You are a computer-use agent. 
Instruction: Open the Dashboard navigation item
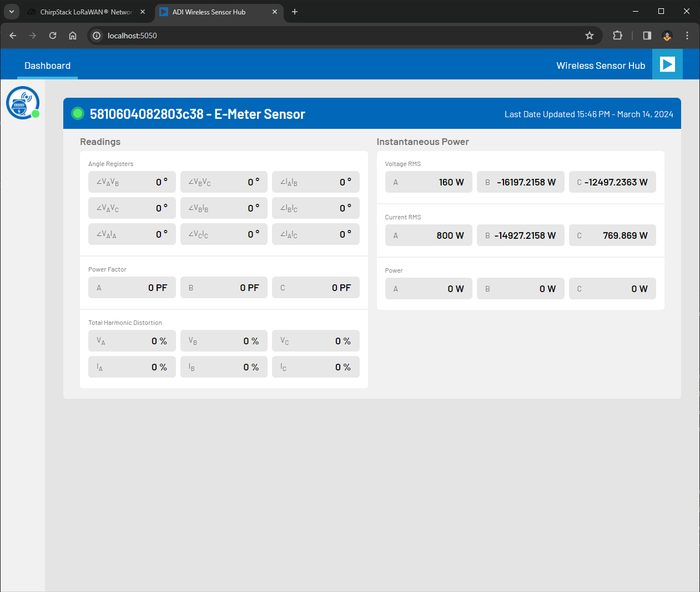pos(47,65)
